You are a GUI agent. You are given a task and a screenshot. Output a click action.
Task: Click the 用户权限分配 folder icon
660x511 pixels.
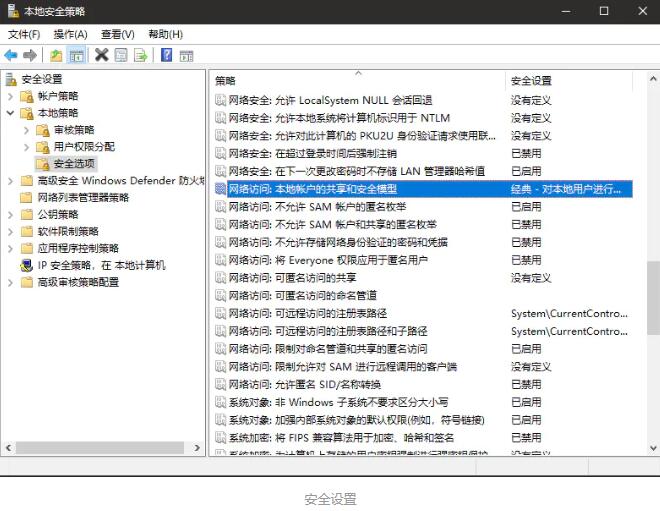click(x=43, y=147)
